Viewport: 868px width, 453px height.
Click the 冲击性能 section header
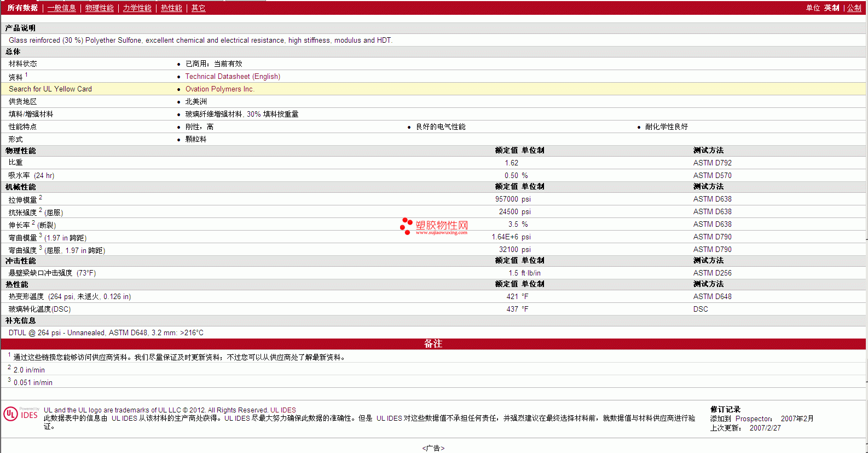(20, 261)
